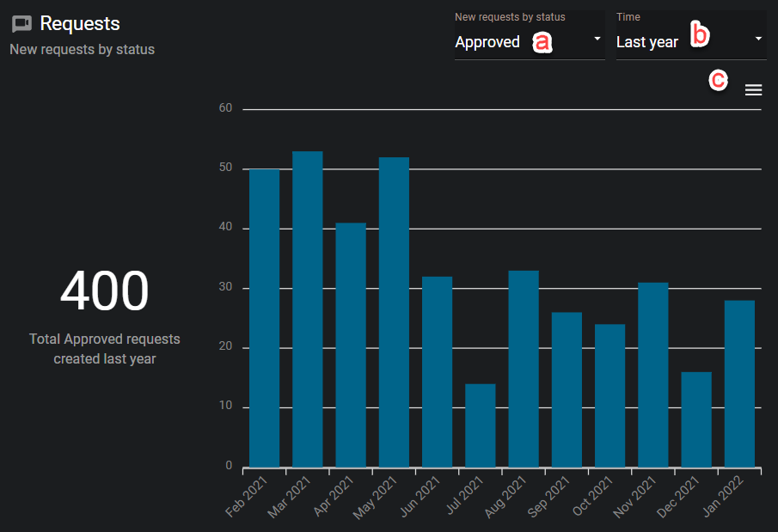Screen dimensions: 778x532
Task: Click the Sep 2021 axis label
Action: [548, 497]
